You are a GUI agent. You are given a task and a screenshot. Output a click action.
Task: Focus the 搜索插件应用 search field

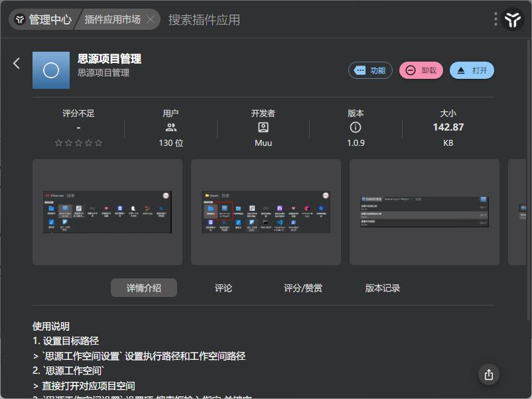tap(204, 20)
